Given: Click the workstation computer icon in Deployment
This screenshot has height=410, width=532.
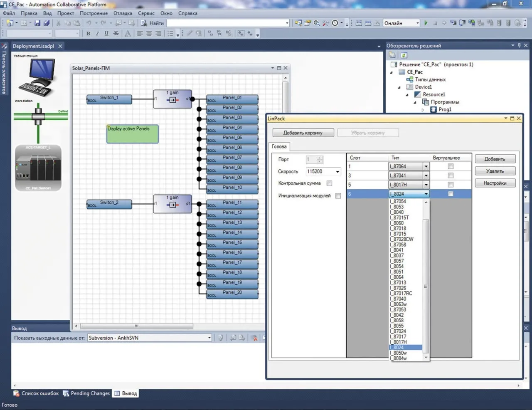Looking at the screenshot, I should pyautogui.click(x=37, y=78).
